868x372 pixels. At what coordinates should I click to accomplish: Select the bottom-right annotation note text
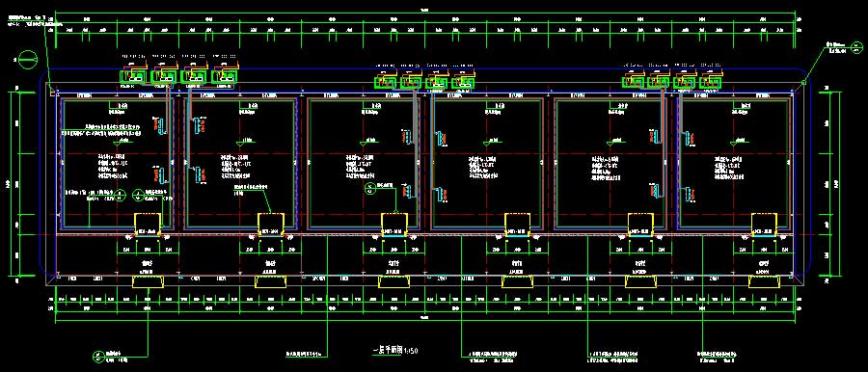719,356
